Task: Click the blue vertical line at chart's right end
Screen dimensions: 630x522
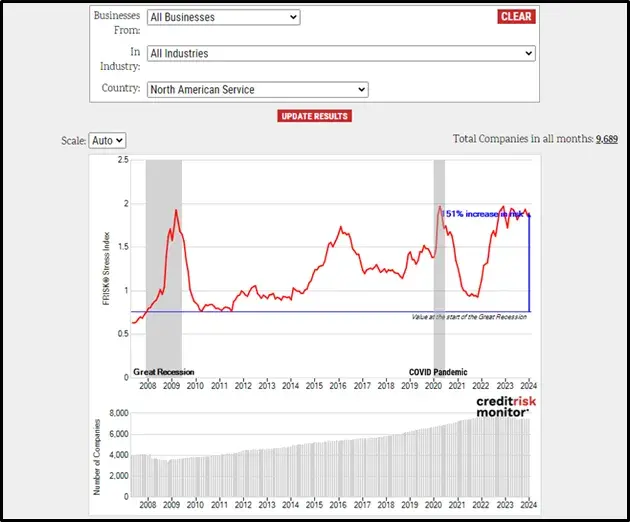Action: click(529, 262)
